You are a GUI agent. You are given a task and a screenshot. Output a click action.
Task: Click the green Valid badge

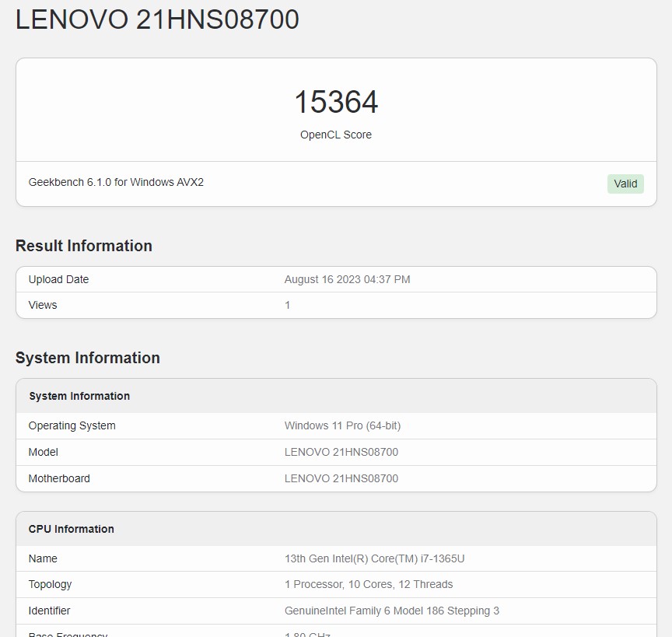pos(625,184)
